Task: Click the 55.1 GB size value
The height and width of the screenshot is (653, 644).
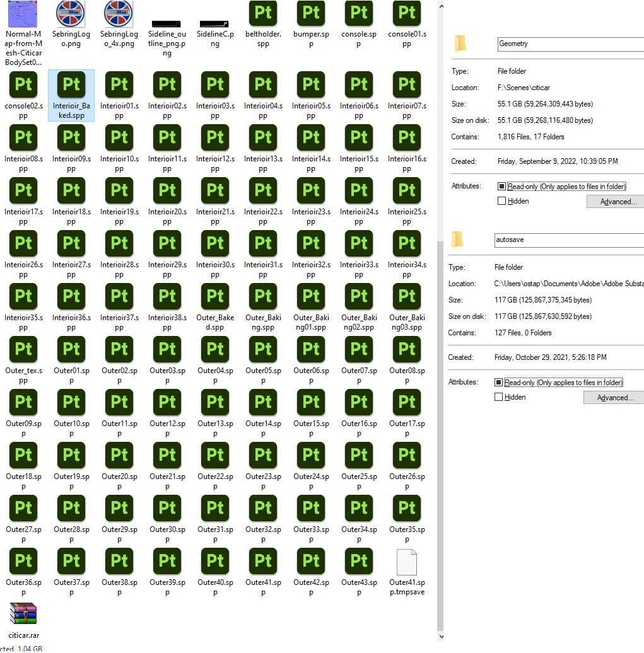Action: (x=545, y=104)
